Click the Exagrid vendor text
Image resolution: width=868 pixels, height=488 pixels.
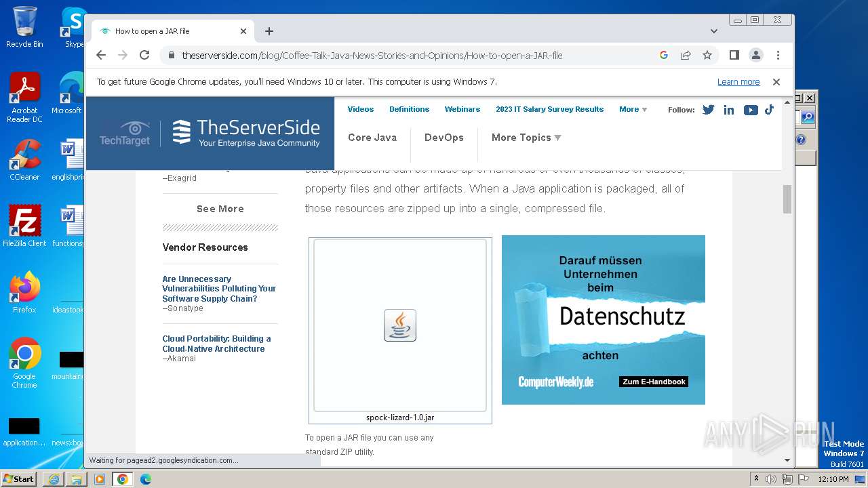click(180, 178)
